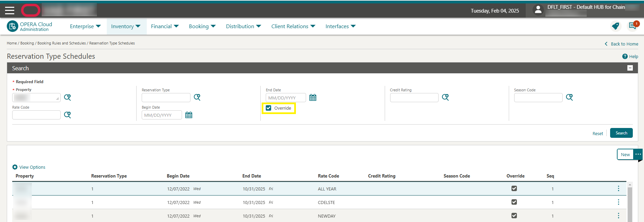This screenshot has height=222, width=644.
Task: Click the Season Code input field
Action: [538, 97]
